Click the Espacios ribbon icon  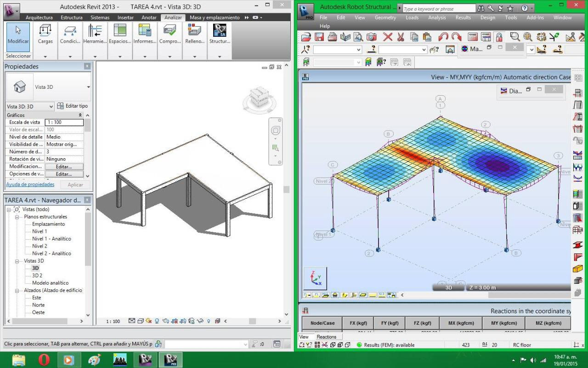[x=120, y=34]
